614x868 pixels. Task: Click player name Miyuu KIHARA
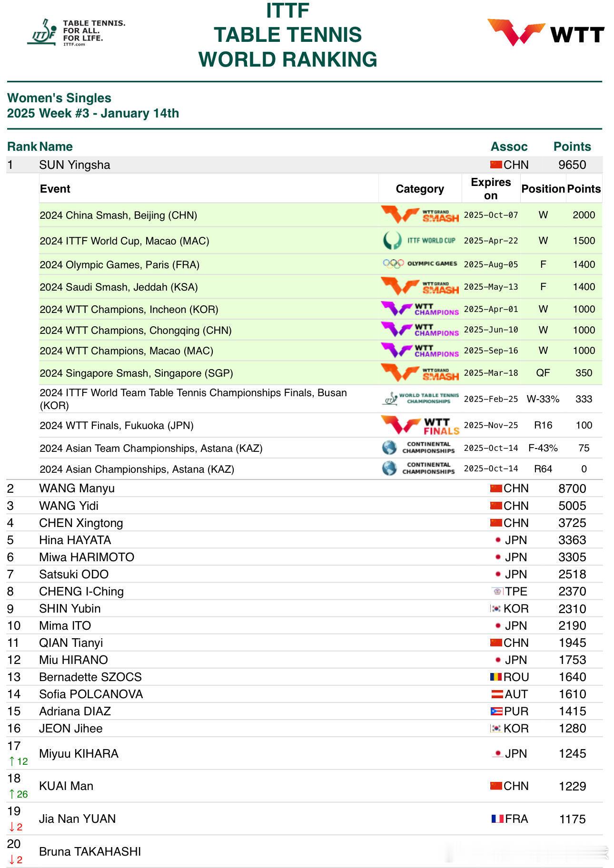(x=79, y=753)
